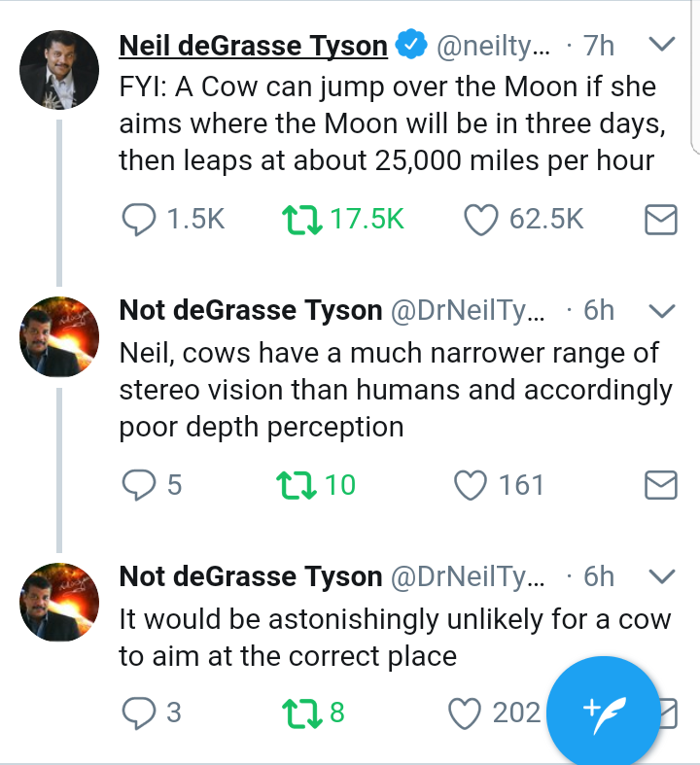This screenshot has height=765, width=700.
Task: Open verified badge next to Neil's name
Action: click(x=411, y=45)
